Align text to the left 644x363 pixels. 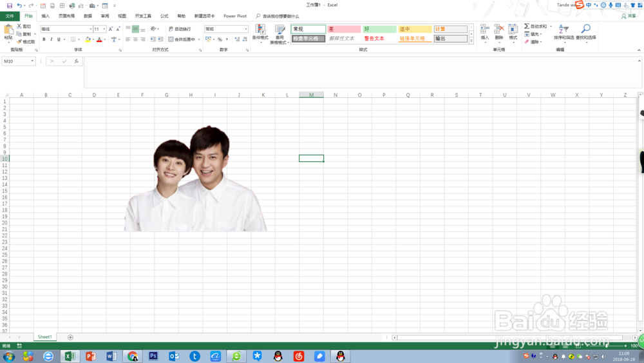pos(128,39)
